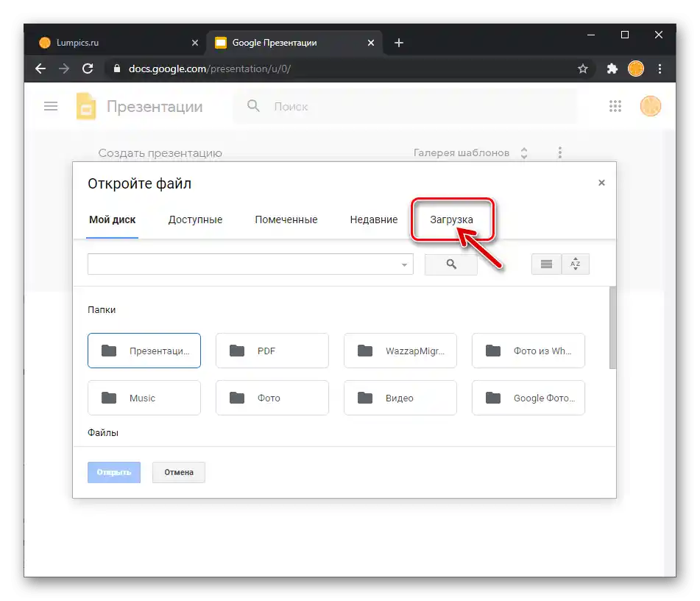This screenshot has width=700, height=601.
Task: Open the Google apps grid
Action: (x=615, y=106)
